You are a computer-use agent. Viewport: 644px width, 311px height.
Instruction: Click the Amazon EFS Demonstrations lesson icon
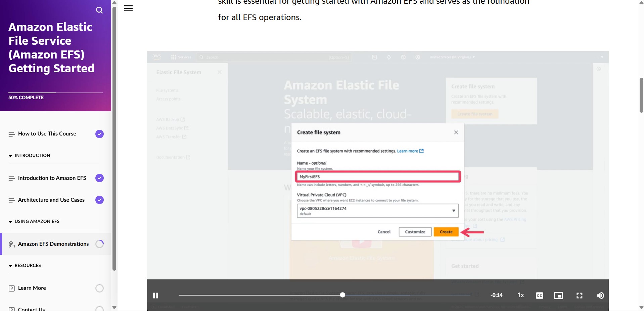[11, 244]
